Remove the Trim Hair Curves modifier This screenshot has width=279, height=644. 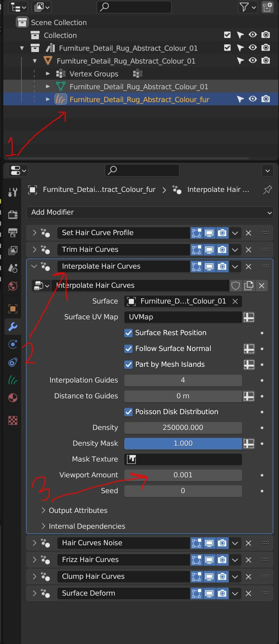pos(249,250)
